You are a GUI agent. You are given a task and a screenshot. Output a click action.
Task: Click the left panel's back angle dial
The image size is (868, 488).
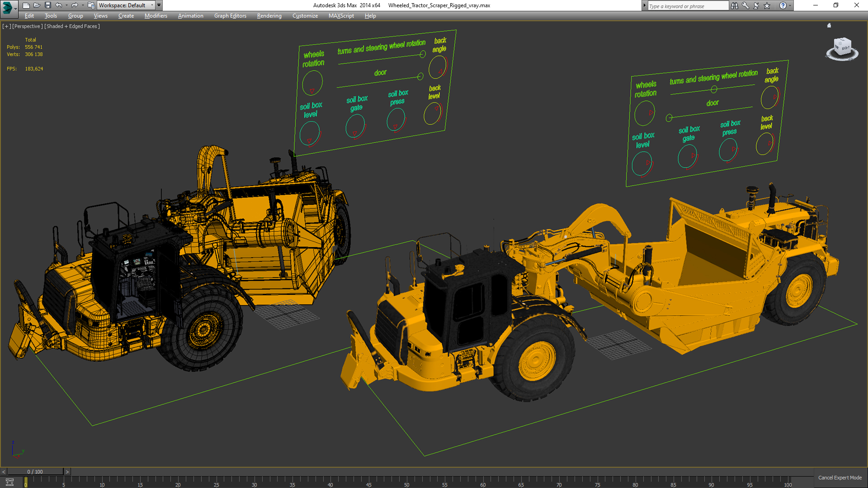click(x=438, y=67)
